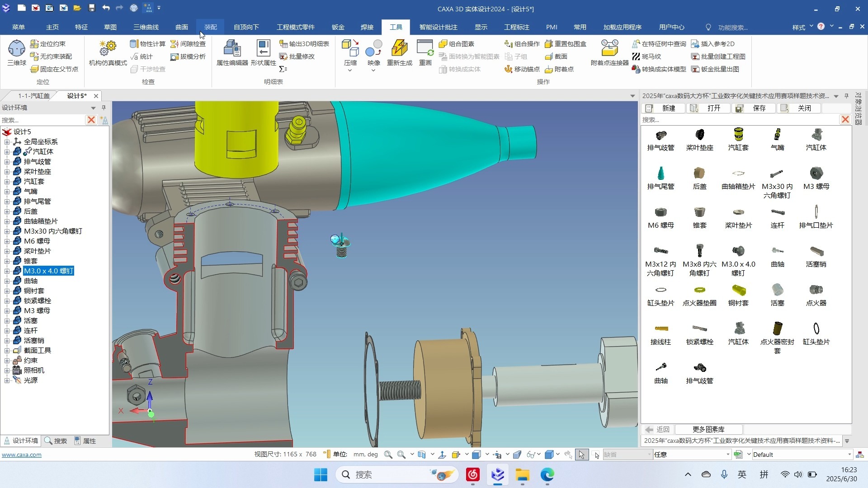This screenshot has height=488, width=868.
Task: Open the 1-1-汽缸盖 document tab
Action: coord(34,96)
